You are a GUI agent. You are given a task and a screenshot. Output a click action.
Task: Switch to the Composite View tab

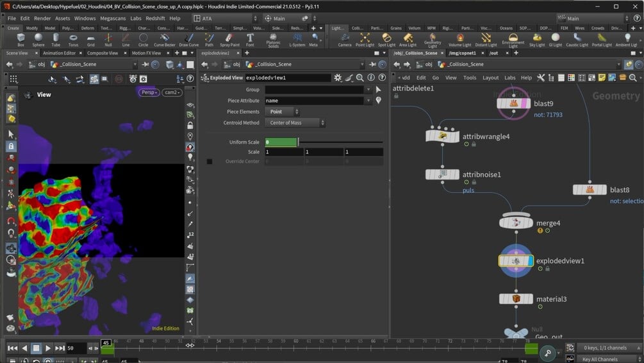coord(103,53)
